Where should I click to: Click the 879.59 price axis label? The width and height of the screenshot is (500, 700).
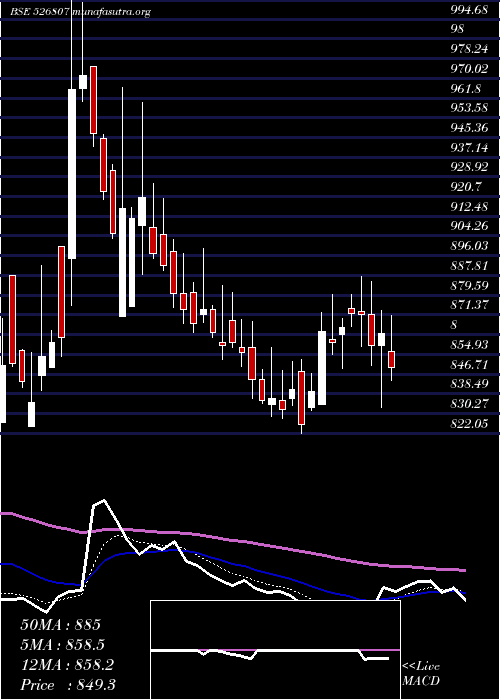(469, 285)
